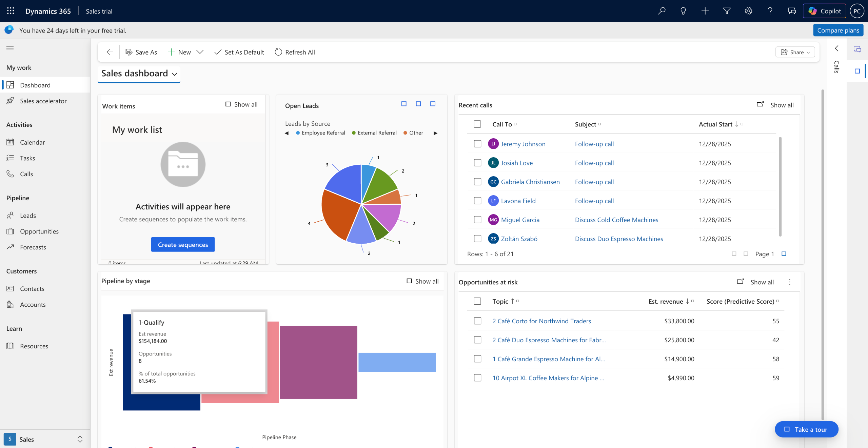Open the Share dropdown

pyautogui.click(x=795, y=52)
